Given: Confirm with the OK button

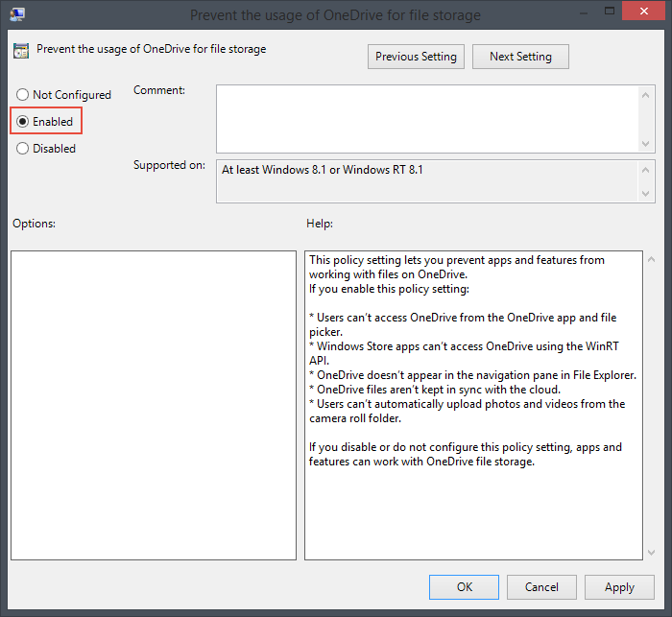Looking at the screenshot, I should [464, 587].
